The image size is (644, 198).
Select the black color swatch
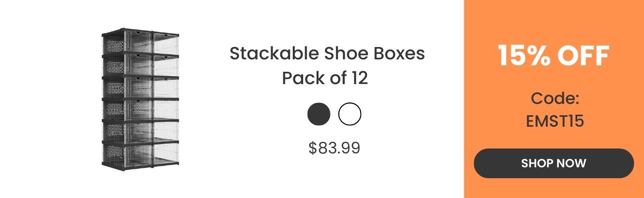pyautogui.click(x=319, y=114)
